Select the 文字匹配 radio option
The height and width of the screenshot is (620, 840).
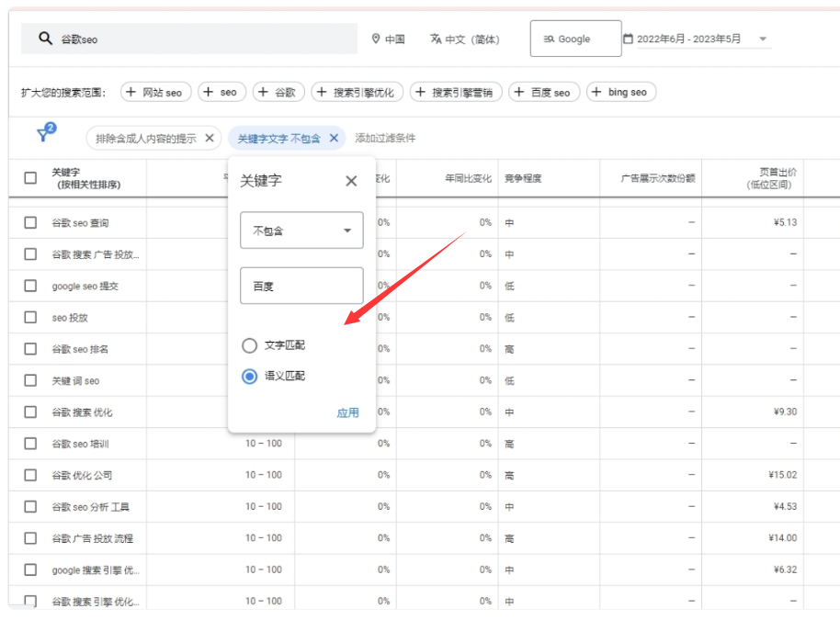[x=249, y=345]
